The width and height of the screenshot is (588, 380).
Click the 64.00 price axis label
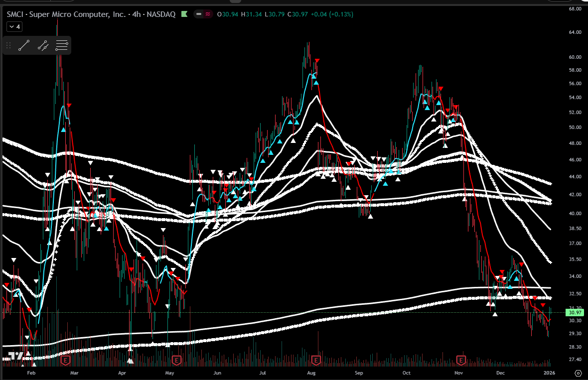click(575, 32)
